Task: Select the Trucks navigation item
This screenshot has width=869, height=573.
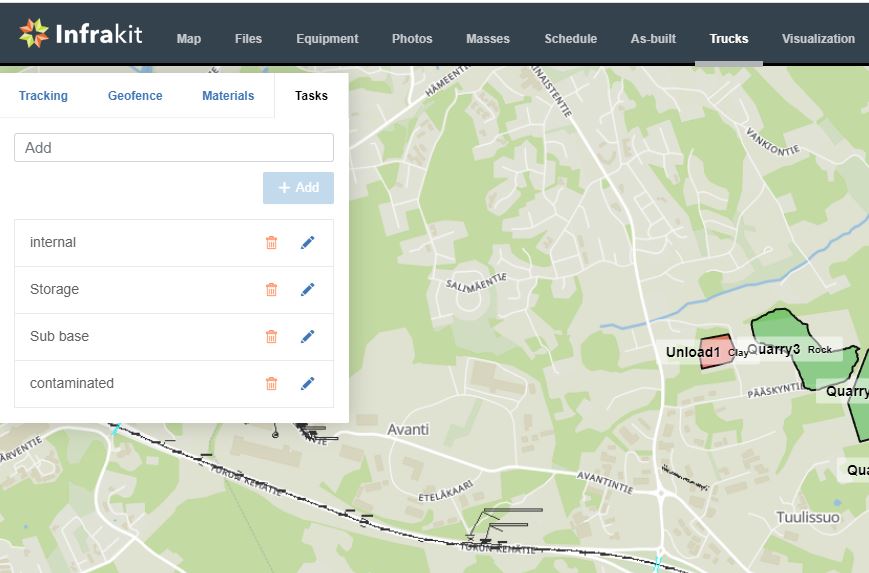Action: point(729,39)
